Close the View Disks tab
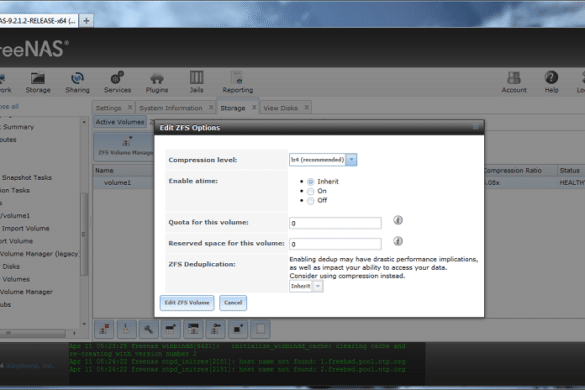The width and height of the screenshot is (585, 390). tap(306, 107)
